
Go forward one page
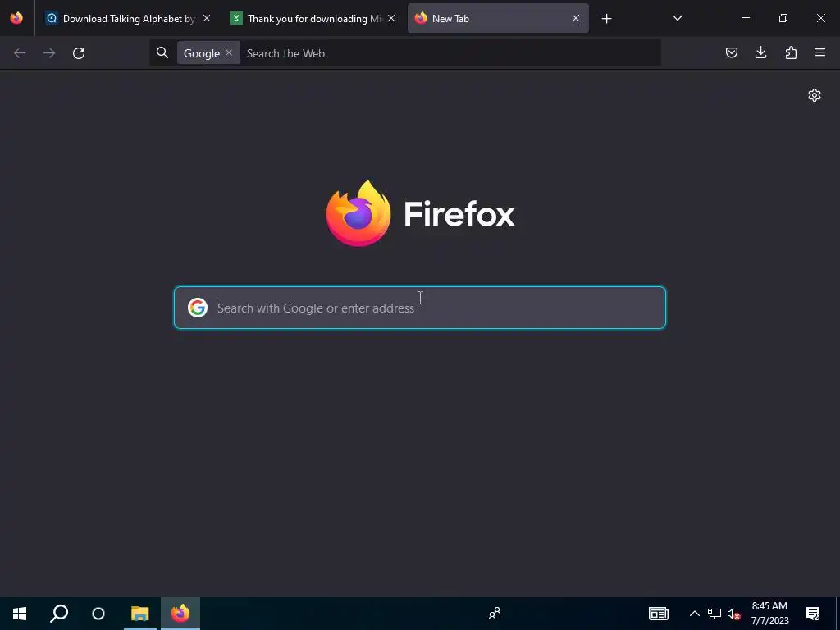pos(49,53)
